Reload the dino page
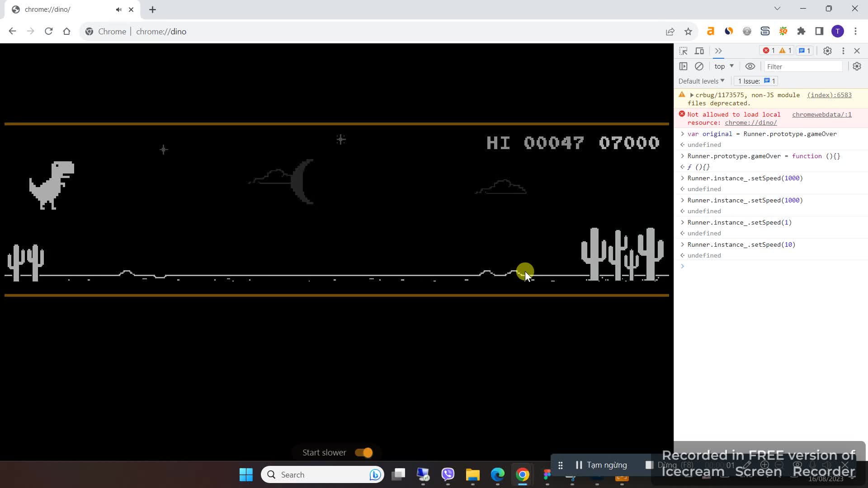Image resolution: width=868 pixels, height=488 pixels. click(x=48, y=31)
